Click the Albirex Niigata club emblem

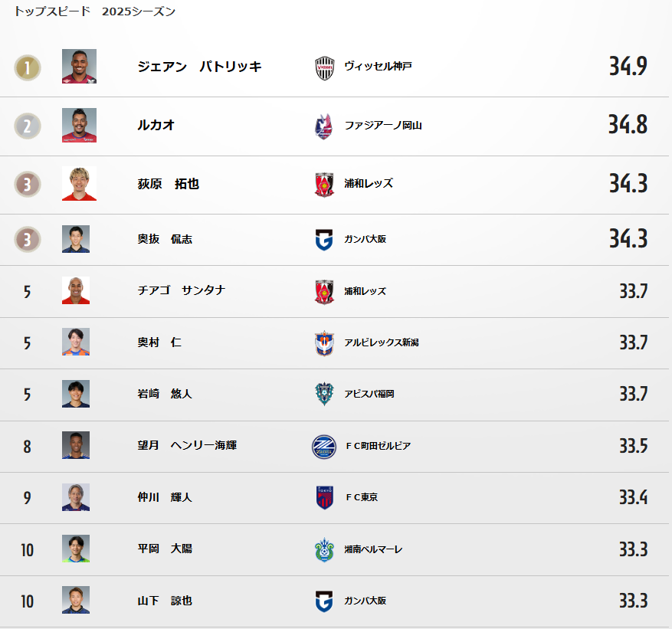pyautogui.click(x=324, y=343)
